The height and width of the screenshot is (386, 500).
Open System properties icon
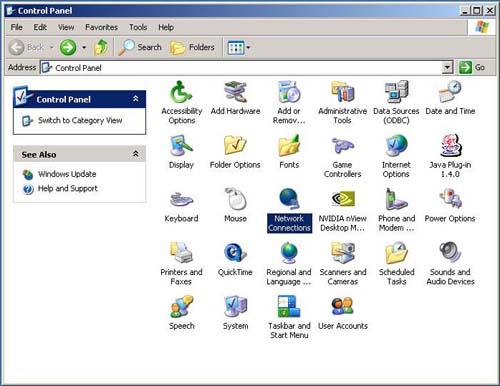pos(235,313)
